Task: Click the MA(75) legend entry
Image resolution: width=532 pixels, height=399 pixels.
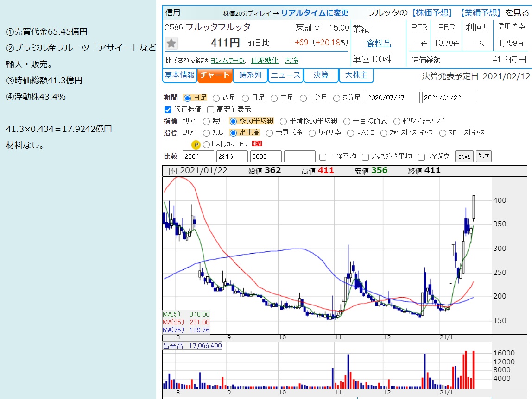Action: pyautogui.click(x=186, y=330)
